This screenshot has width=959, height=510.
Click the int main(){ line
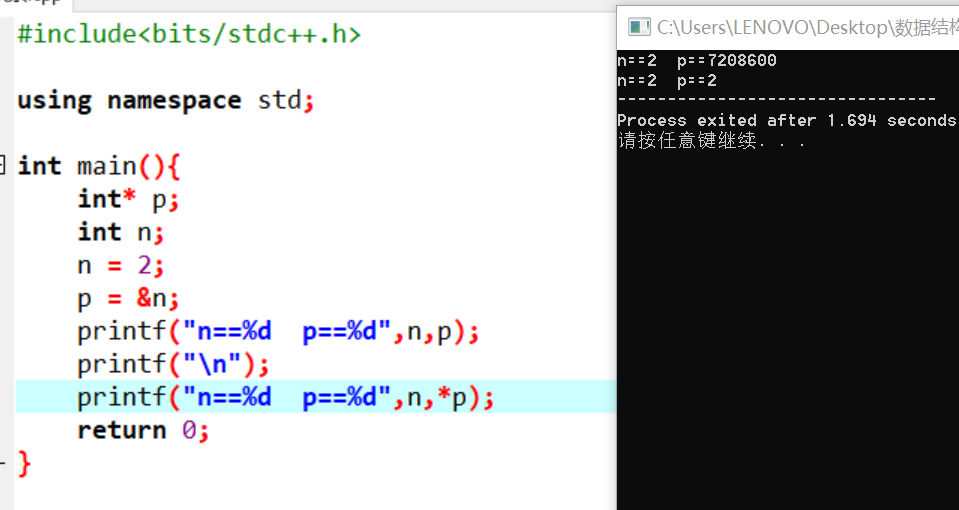(x=98, y=166)
